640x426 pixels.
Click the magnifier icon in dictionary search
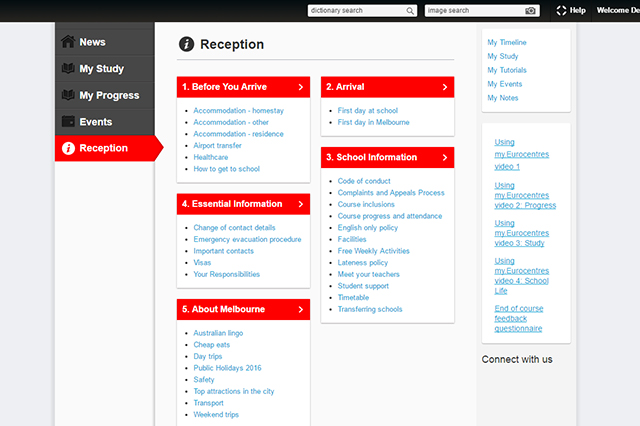point(410,11)
